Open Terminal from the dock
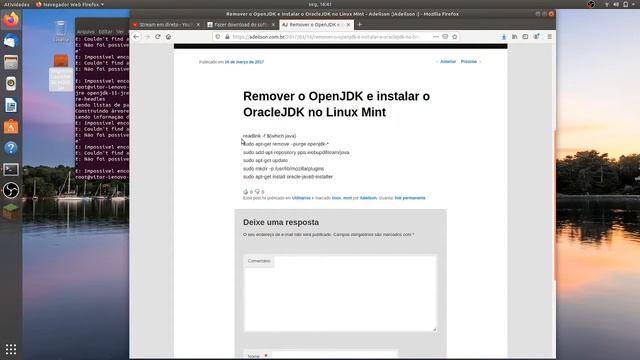The width and height of the screenshot is (640, 360). coord(11,169)
